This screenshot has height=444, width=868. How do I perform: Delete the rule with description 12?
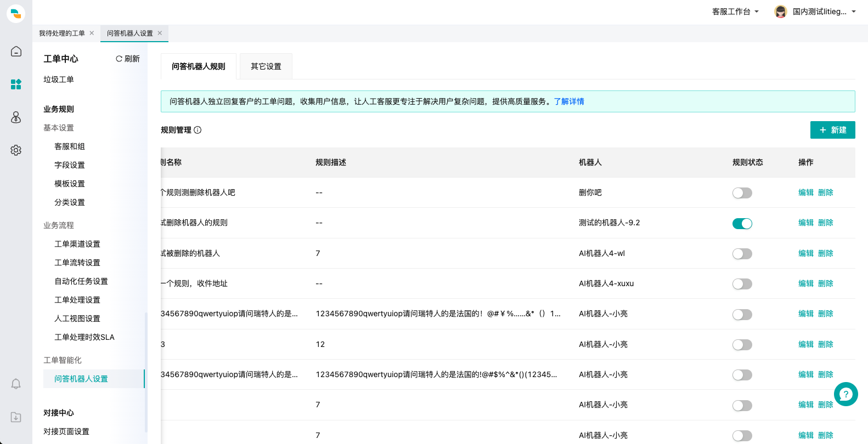(x=826, y=344)
